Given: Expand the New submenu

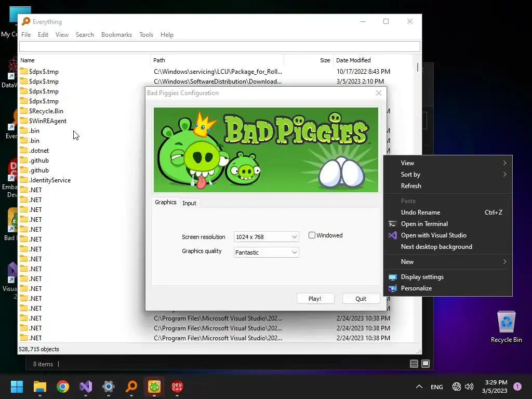Looking at the screenshot, I should click(x=448, y=262).
